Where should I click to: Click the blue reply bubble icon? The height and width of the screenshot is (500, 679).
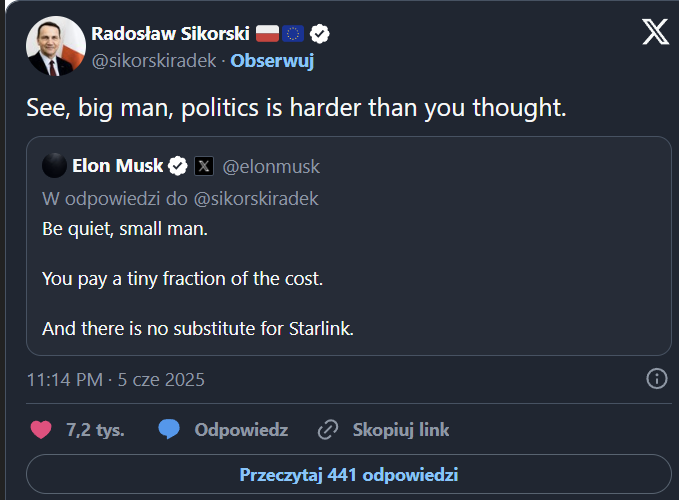point(169,430)
